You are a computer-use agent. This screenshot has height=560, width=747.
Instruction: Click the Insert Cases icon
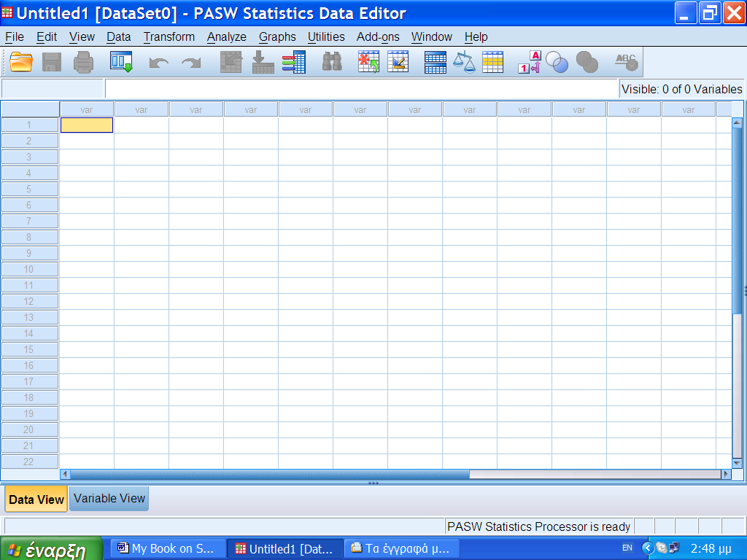[368, 62]
